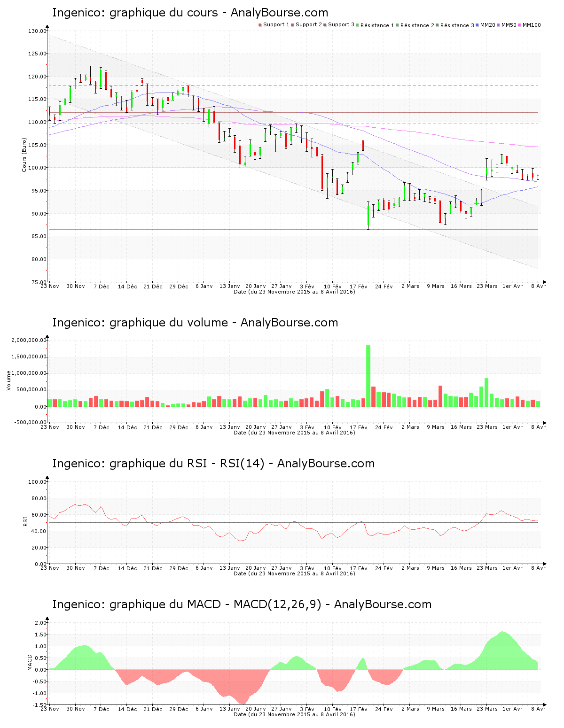Click the '2,000,000.00' volume axis value
564x728 pixels.
[x=29, y=341]
